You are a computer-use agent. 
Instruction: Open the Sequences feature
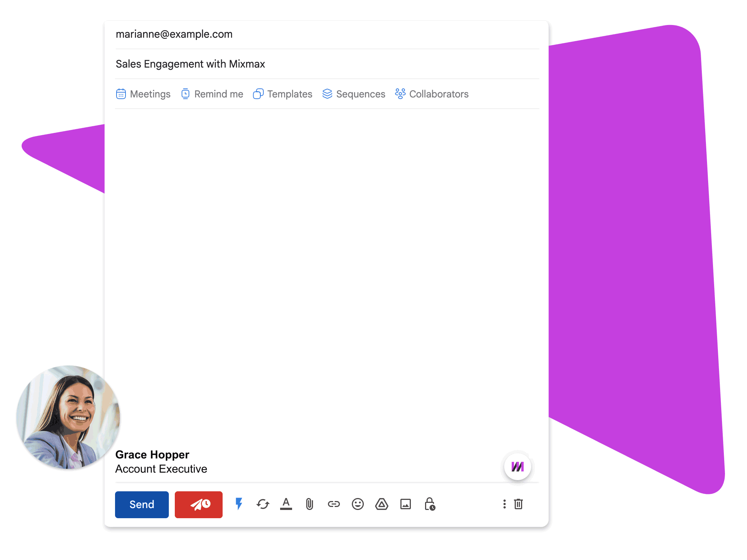coord(353,94)
